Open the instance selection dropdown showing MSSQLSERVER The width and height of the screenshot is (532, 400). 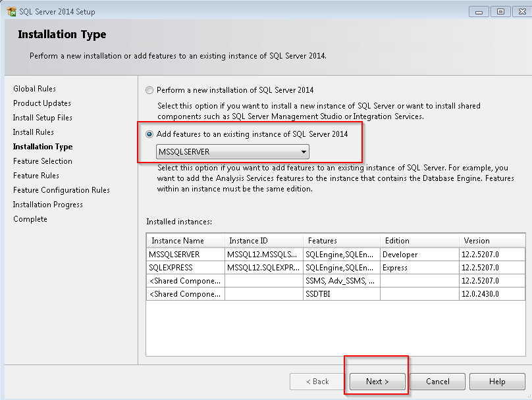[x=303, y=151]
